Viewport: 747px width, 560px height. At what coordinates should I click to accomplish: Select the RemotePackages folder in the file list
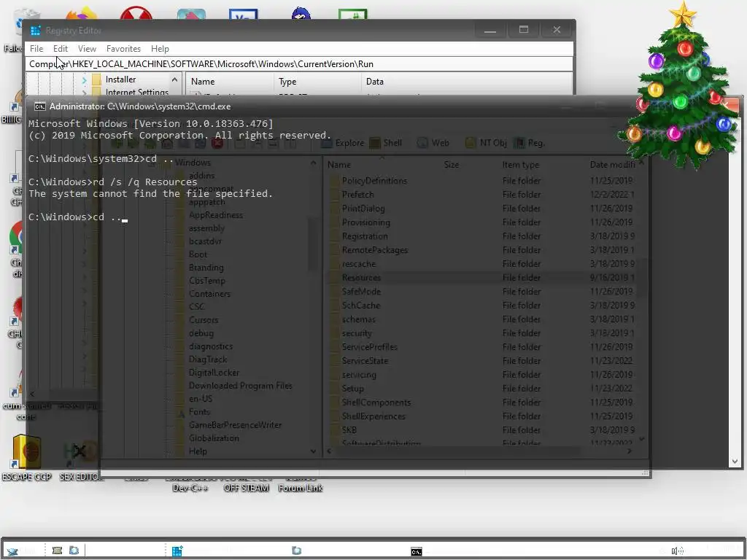[x=375, y=250]
